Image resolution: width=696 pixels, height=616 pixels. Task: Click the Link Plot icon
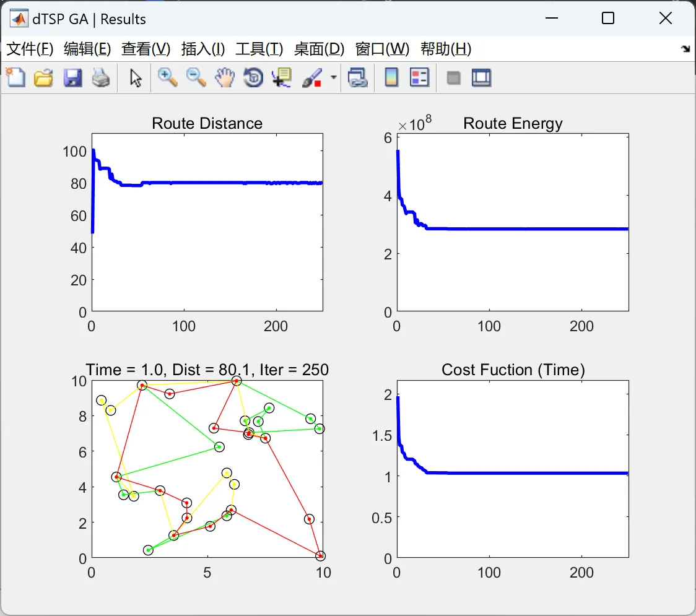(x=358, y=78)
